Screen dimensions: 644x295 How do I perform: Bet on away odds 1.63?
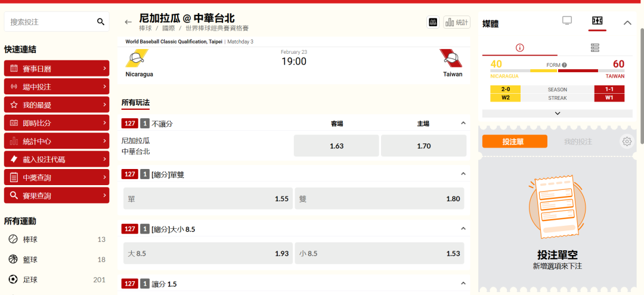pos(336,146)
